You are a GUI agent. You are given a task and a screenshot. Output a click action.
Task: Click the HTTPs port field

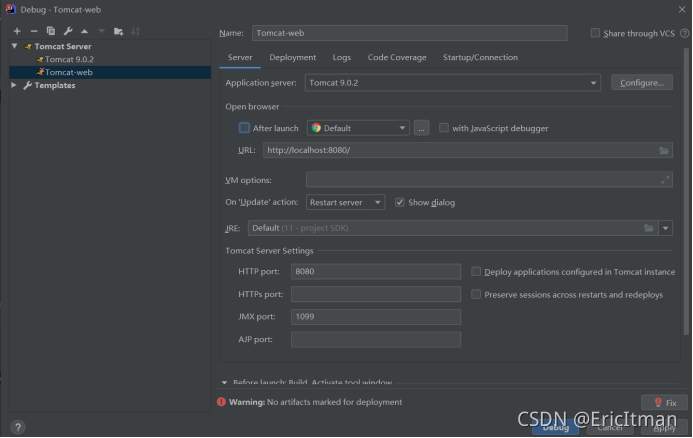pos(376,294)
